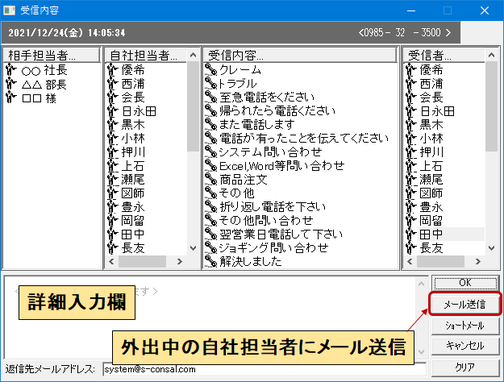This screenshot has height=382, width=504.
Task: Click the ショートメール button
Action: pos(465,325)
